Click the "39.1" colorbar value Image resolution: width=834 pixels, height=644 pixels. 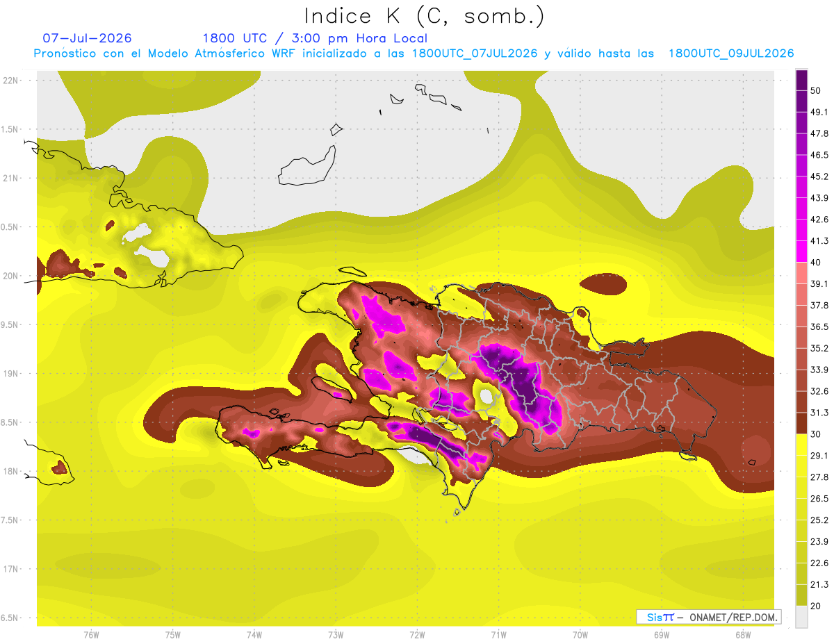pos(819,283)
